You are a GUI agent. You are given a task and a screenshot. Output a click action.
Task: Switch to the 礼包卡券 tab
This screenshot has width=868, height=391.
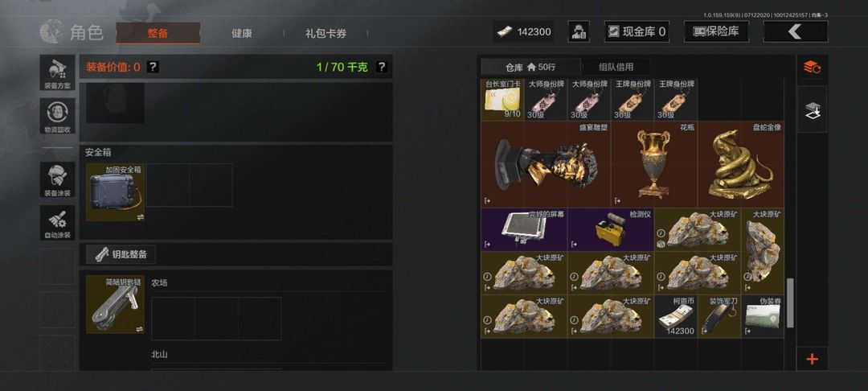[x=325, y=33]
